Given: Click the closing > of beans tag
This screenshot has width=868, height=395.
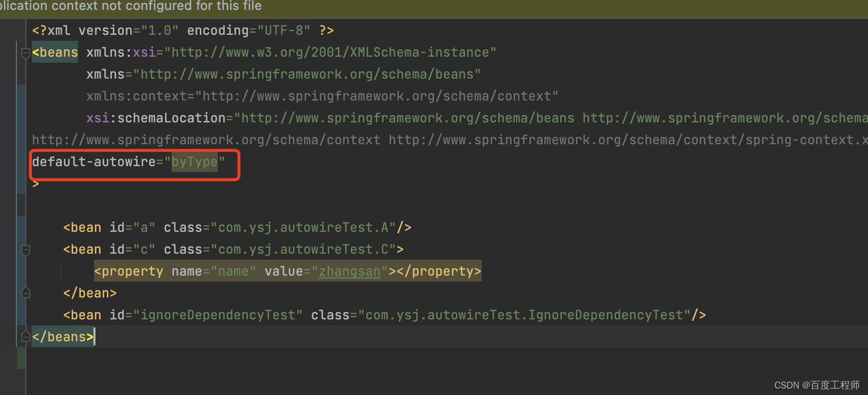Looking at the screenshot, I should 36,184.
